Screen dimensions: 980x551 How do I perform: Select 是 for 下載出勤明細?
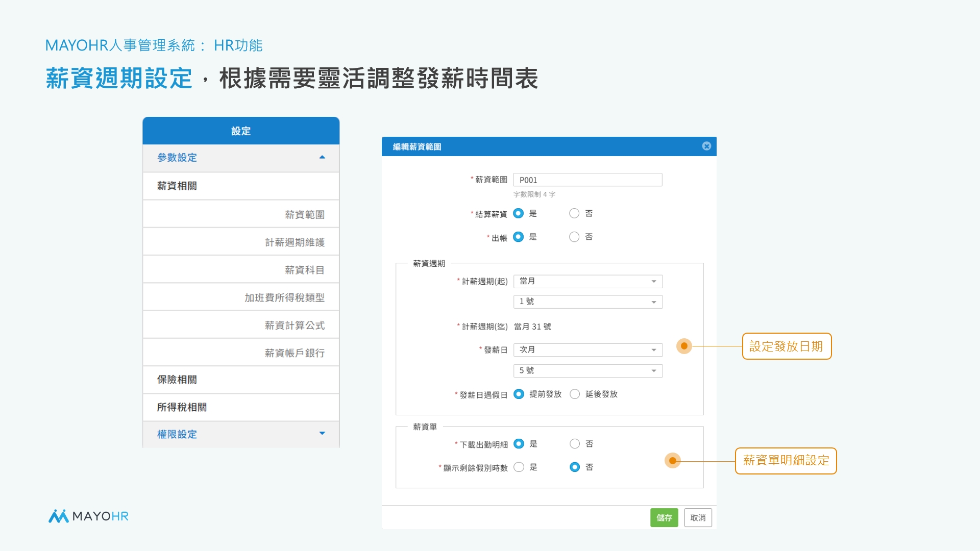pos(519,444)
